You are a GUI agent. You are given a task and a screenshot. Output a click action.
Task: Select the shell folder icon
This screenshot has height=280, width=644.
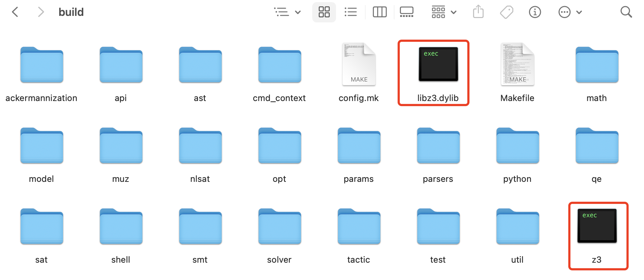[x=121, y=227]
